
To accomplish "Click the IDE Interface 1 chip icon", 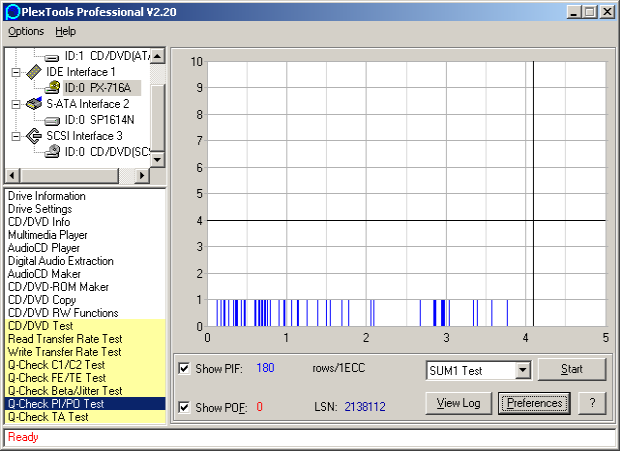I will [34, 72].
